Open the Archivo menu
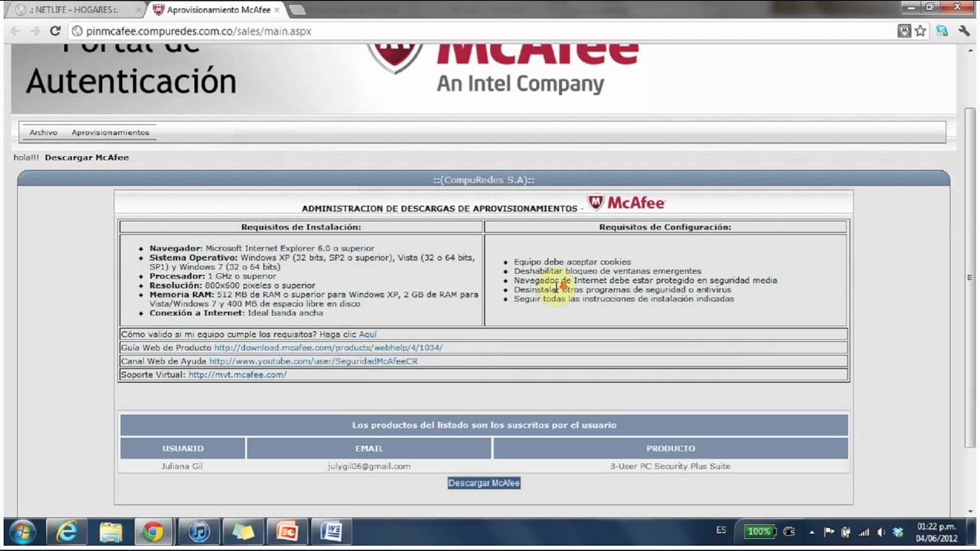 (44, 132)
